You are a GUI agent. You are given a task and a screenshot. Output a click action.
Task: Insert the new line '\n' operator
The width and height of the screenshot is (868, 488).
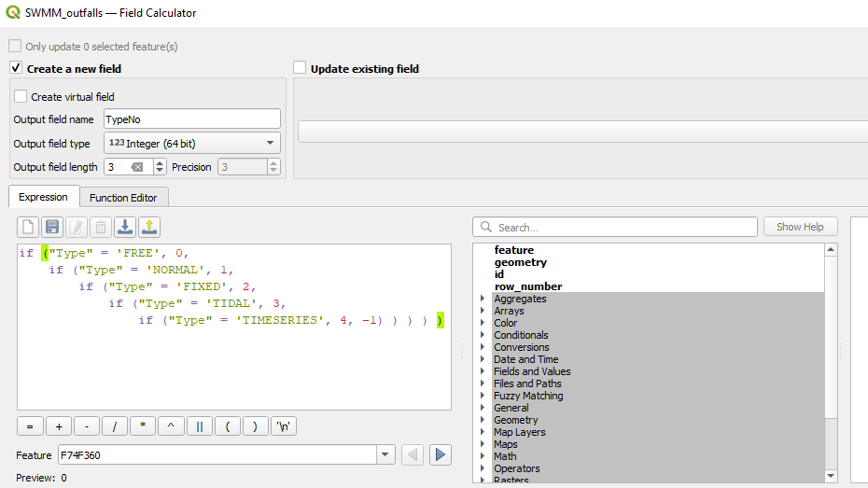point(283,426)
